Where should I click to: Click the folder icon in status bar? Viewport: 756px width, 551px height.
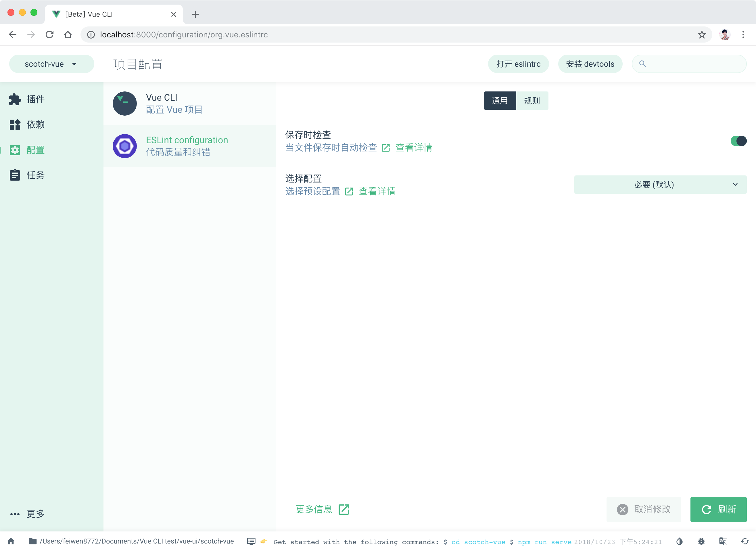point(32,541)
